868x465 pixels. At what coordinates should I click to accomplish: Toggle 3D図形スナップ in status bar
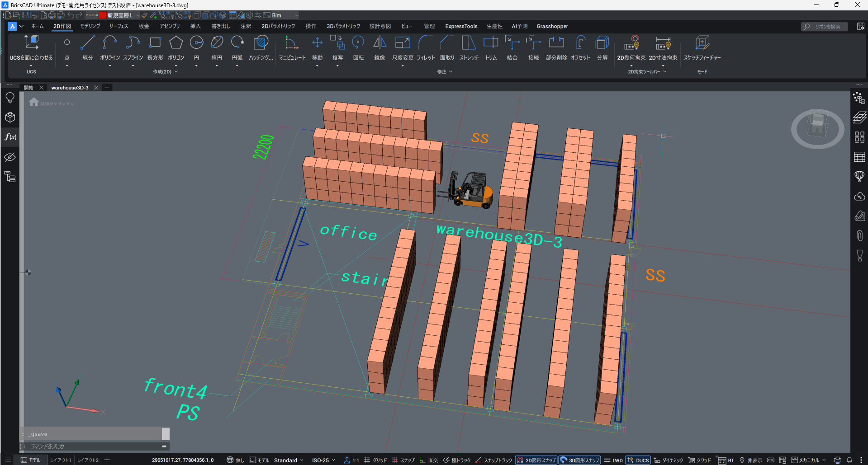tap(580, 460)
